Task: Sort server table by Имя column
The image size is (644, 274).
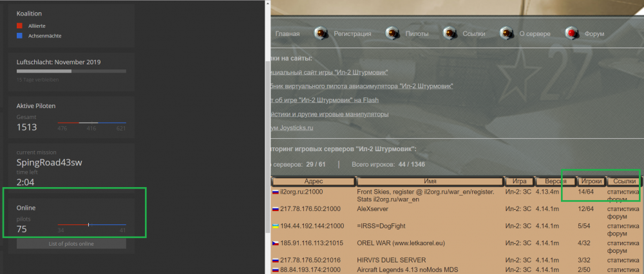Action: click(x=430, y=181)
